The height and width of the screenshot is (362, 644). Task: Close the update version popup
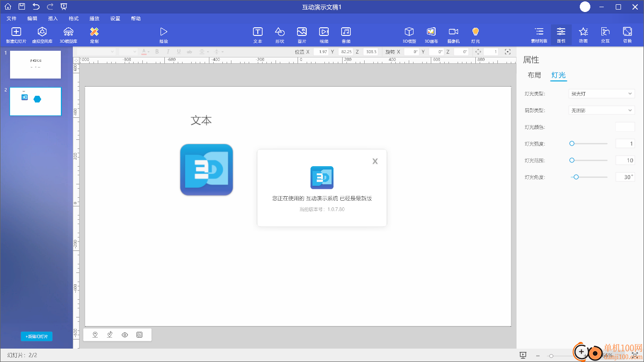click(375, 161)
